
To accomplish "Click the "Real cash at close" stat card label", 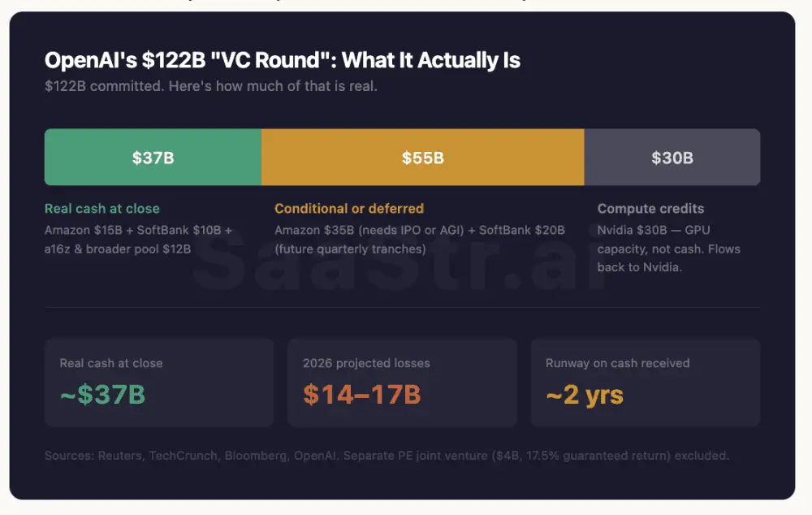I will click(111, 363).
